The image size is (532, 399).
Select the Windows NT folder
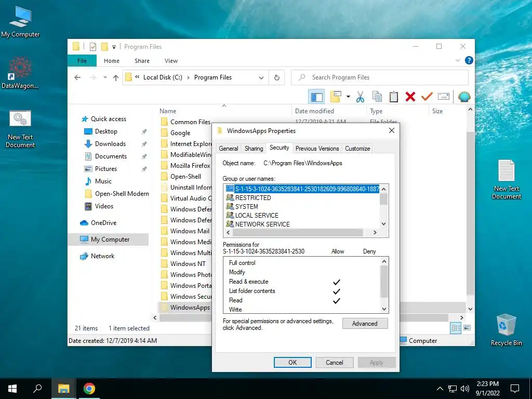[188, 263]
